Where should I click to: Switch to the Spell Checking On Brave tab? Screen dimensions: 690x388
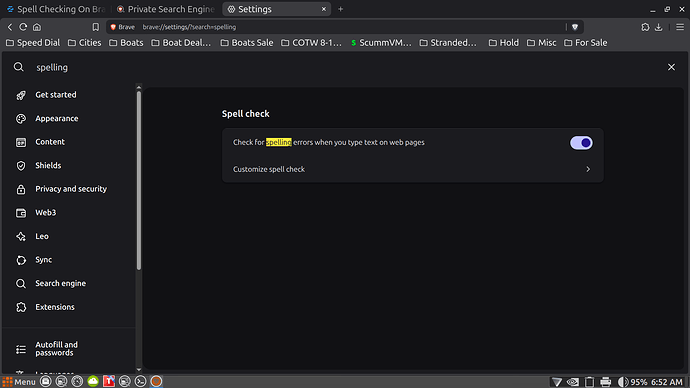[x=55, y=9]
